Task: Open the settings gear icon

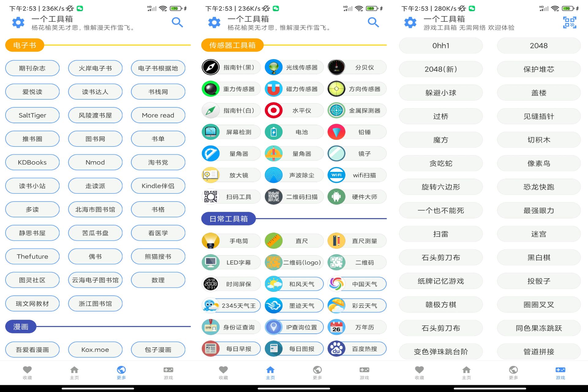Action: point(17,22)
